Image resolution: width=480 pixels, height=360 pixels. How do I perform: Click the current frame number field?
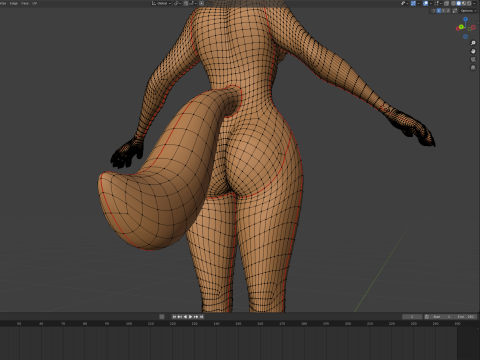[412, 317]
